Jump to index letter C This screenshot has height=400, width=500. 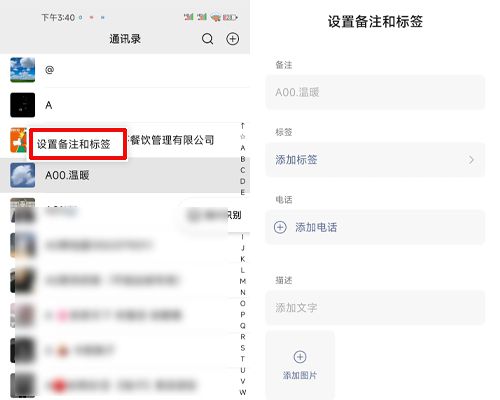[243, 170]
